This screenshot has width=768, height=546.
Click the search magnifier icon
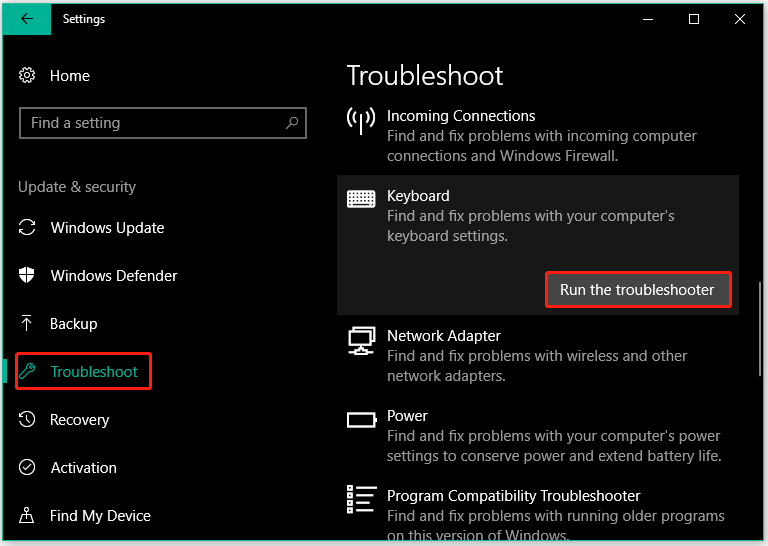(292, 123)
